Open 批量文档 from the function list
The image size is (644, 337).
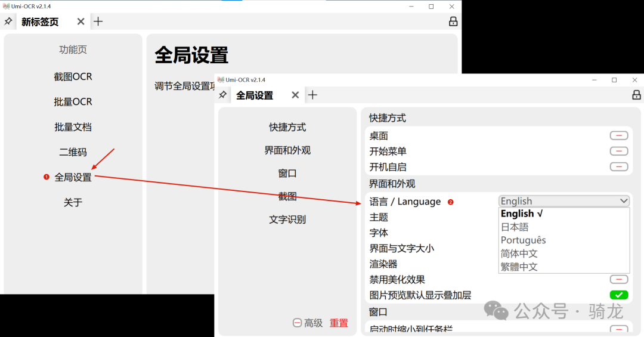tap(73, 127)
